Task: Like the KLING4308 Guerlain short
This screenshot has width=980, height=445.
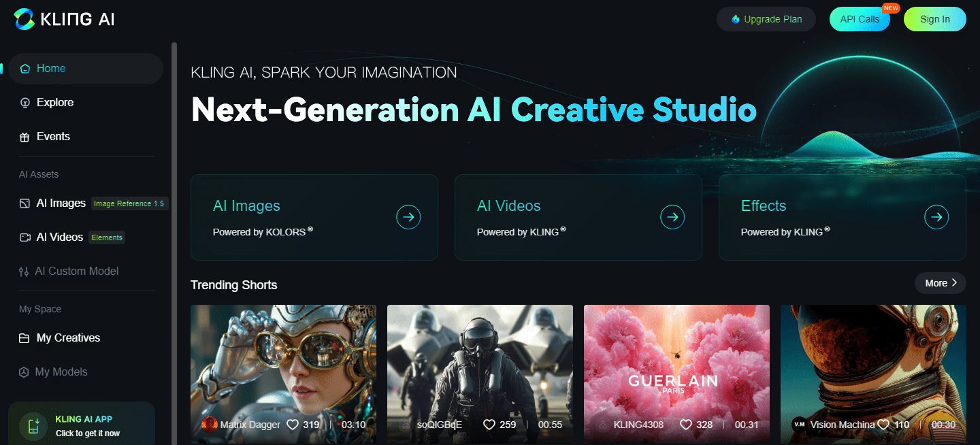Action: coord(686,425)
